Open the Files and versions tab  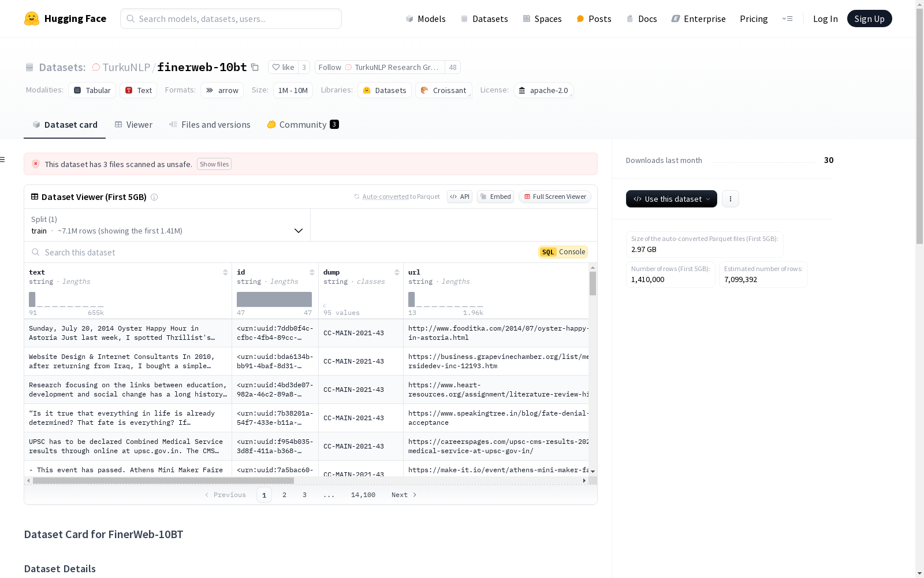[210, 125]
